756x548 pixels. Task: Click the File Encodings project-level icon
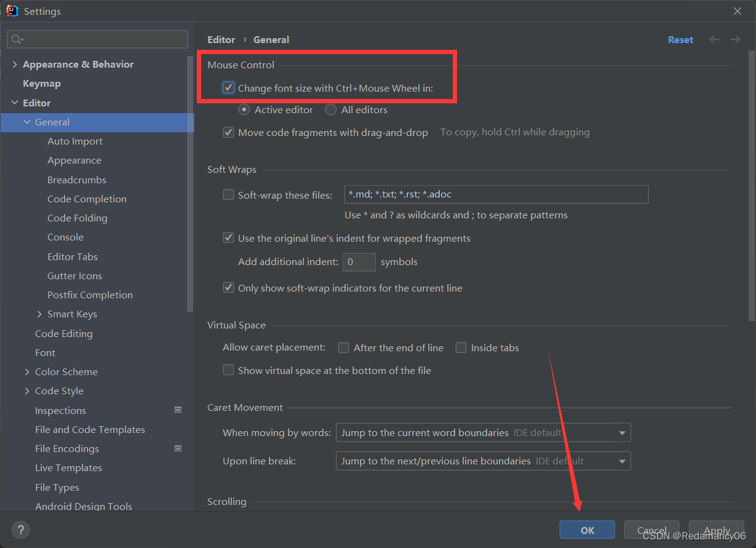[x=178, y=448]
